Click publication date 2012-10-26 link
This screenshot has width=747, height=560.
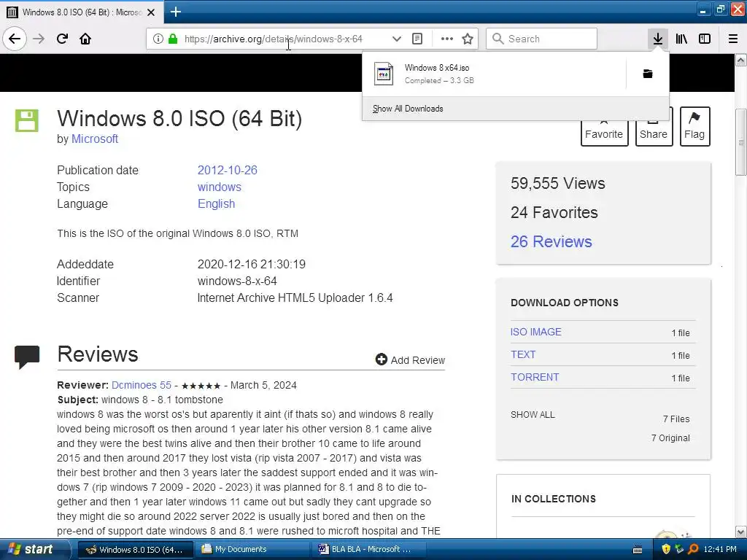pos(228,170)
